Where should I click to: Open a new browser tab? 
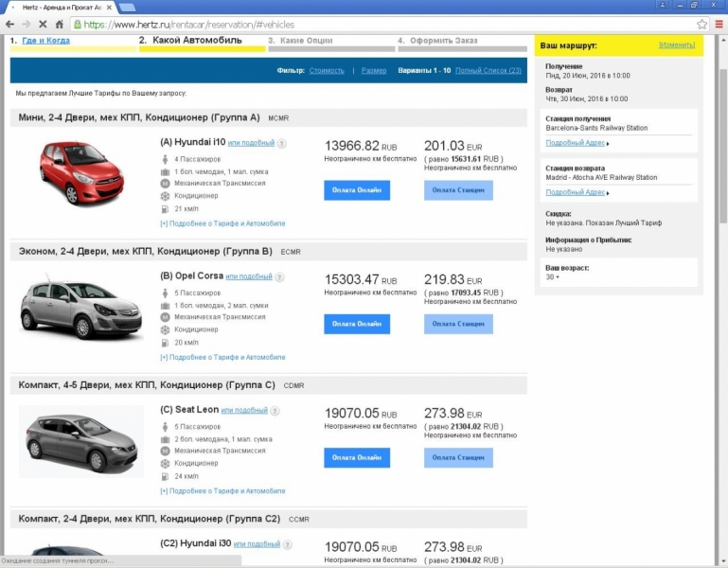tap(126, 8)
